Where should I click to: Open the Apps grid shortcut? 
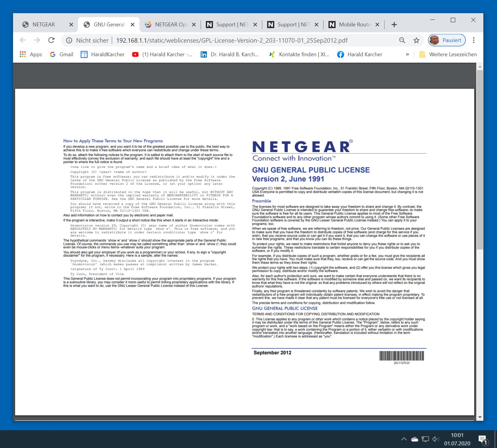pos(31,54)
